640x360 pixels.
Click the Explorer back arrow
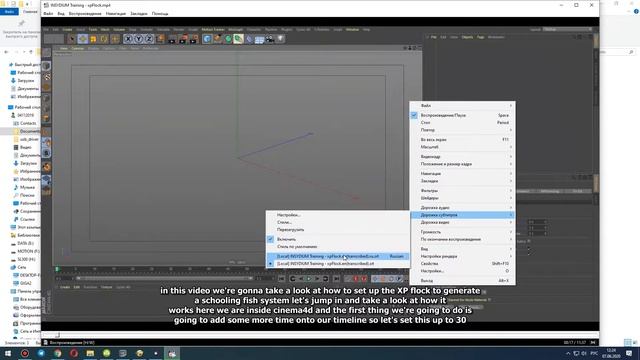6,52
